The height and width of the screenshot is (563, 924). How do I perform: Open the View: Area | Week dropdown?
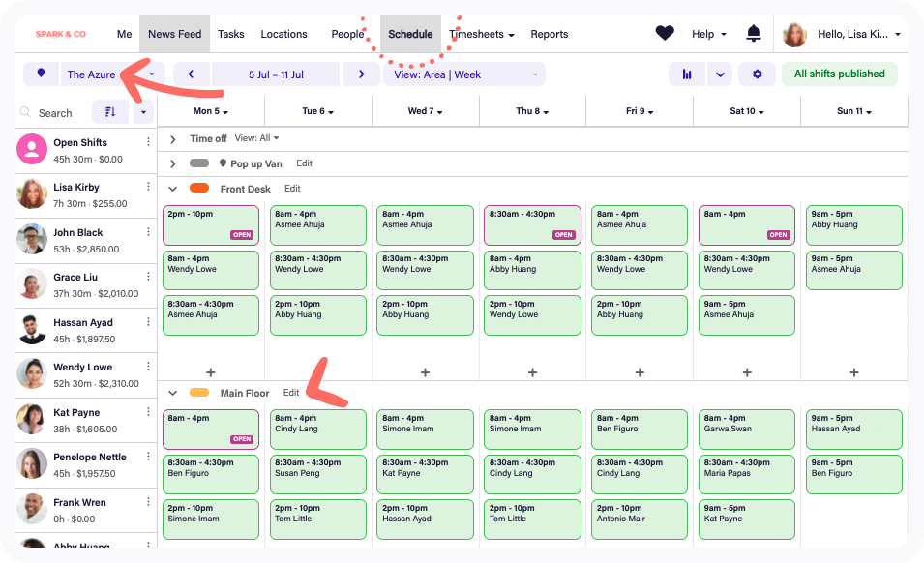coord(463,74)
